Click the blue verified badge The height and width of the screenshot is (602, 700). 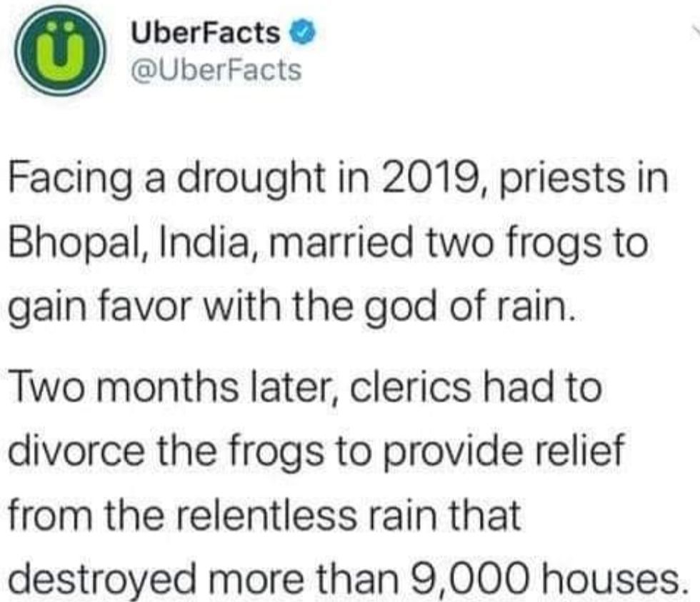(x=303, y=33)
